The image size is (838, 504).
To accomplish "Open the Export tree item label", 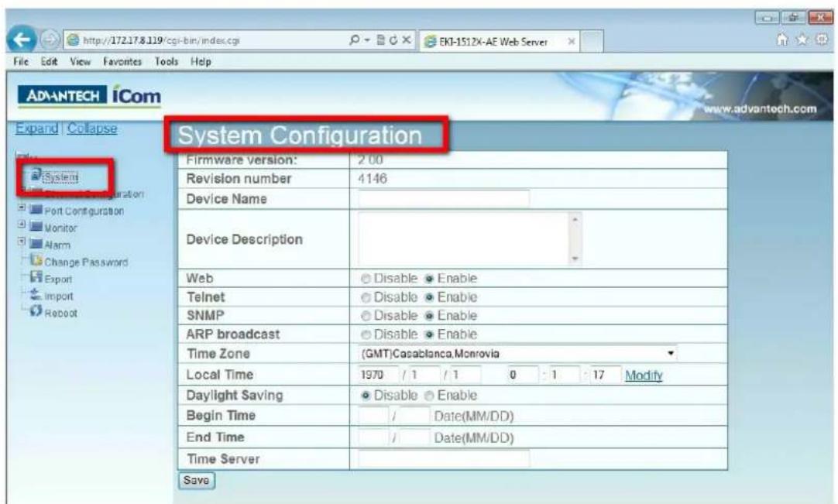I will pyautogui.click(x=58, y=279).
